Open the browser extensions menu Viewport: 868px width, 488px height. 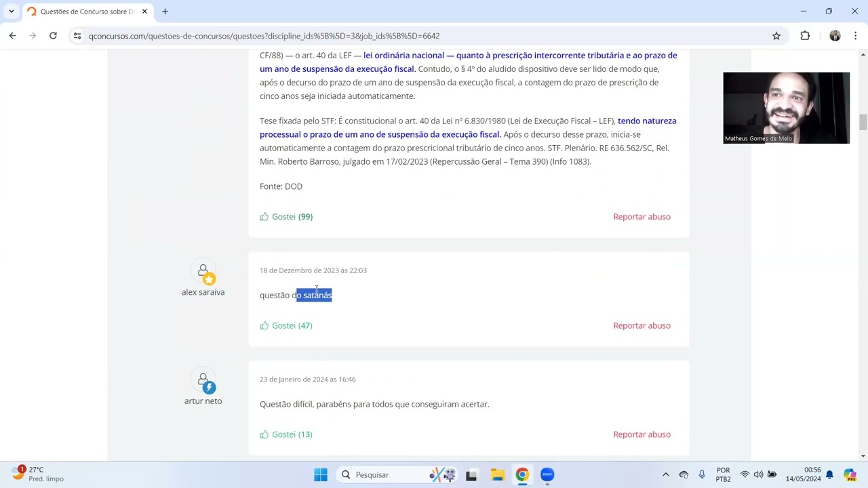click(x=805, y=36)
